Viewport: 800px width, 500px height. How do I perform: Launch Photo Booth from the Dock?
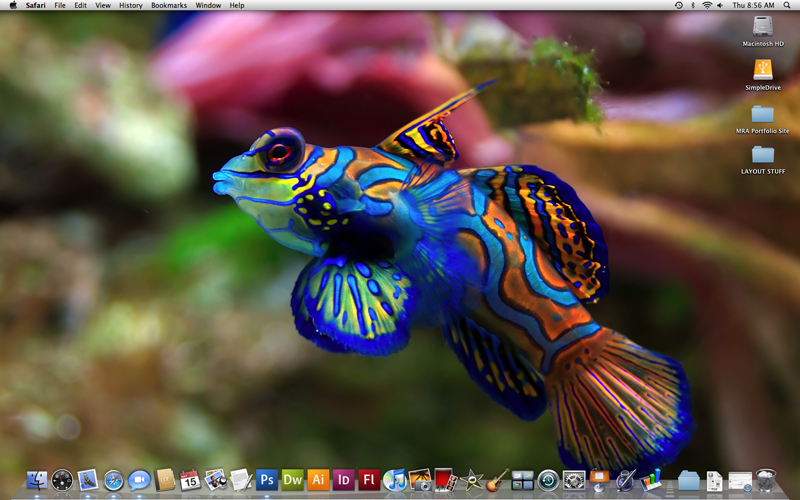click(445, 480)
